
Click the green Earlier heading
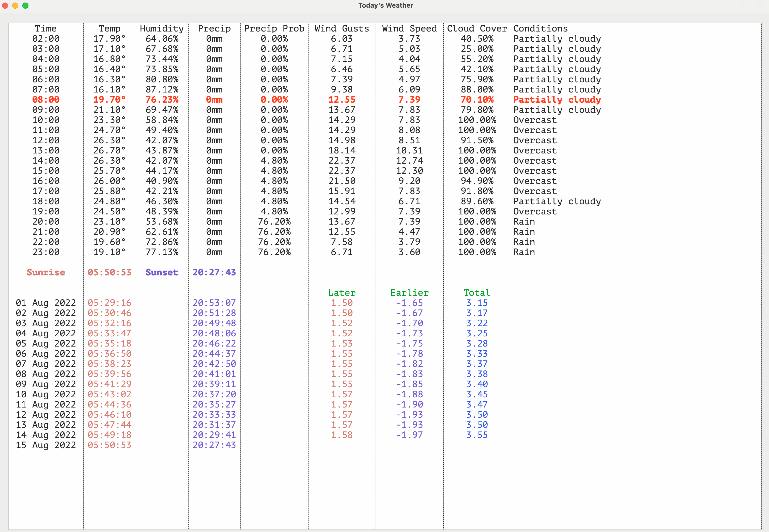point(409,293)
